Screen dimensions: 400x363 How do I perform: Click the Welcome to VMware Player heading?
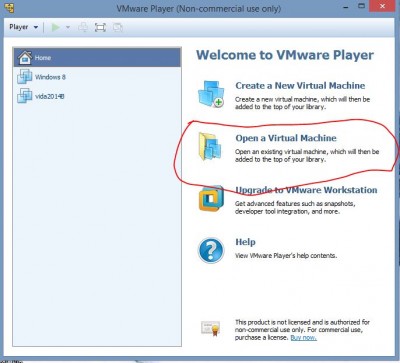point(285,55)
